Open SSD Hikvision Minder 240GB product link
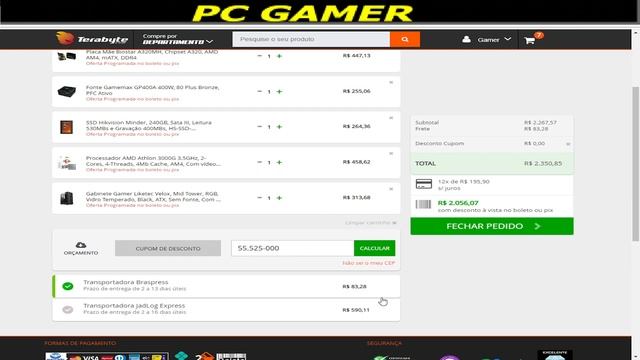 pyautogui.click(x=149, y=125)
